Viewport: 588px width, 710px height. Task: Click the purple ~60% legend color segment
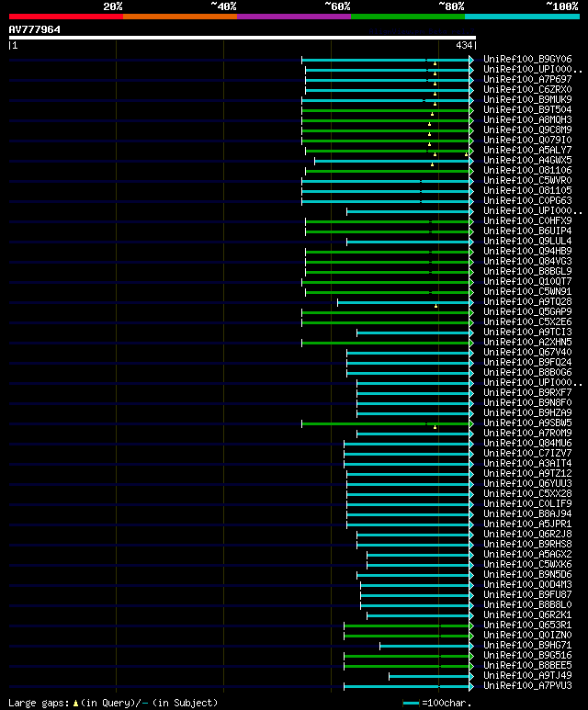point(294,17)
